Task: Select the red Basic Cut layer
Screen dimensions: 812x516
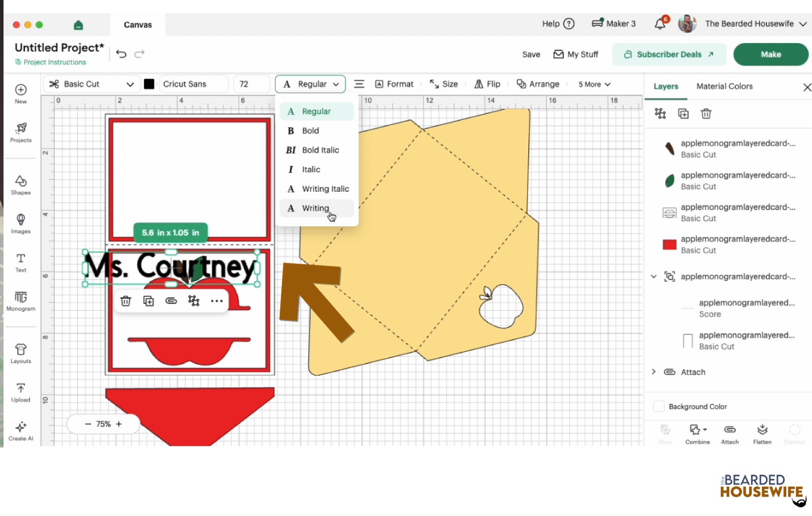Action: (729, 245)
